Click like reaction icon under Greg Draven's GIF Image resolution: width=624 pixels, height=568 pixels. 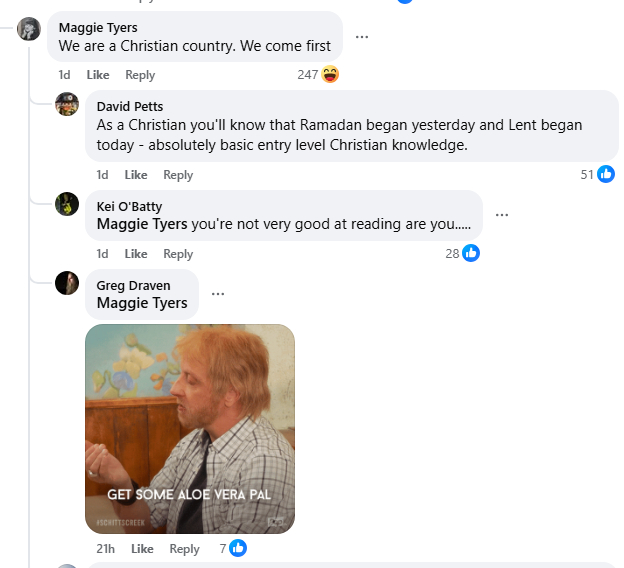(238, 548)
